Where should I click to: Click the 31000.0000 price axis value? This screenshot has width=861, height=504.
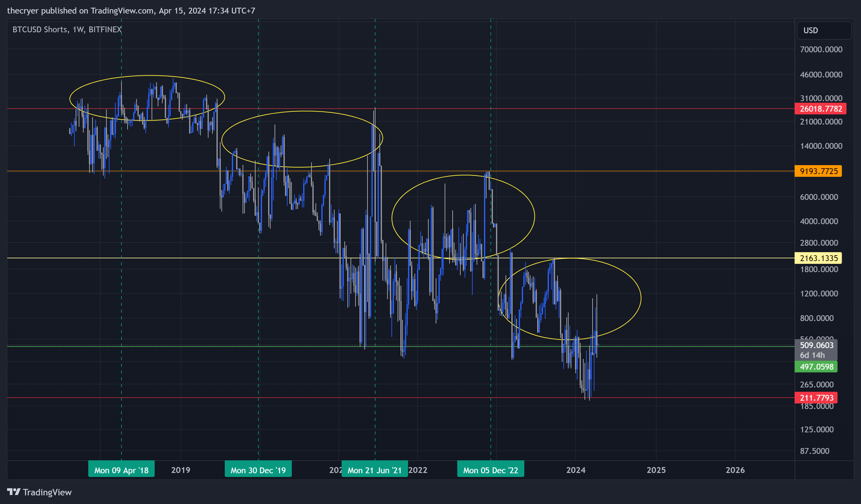click(821, 98)
